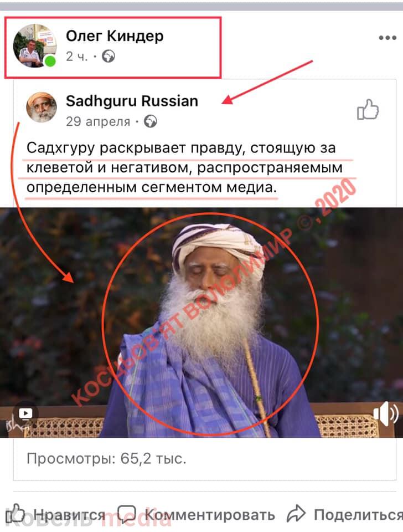Open the three-dots post options menu
This screenshot has width=403, height=532.
387,38
